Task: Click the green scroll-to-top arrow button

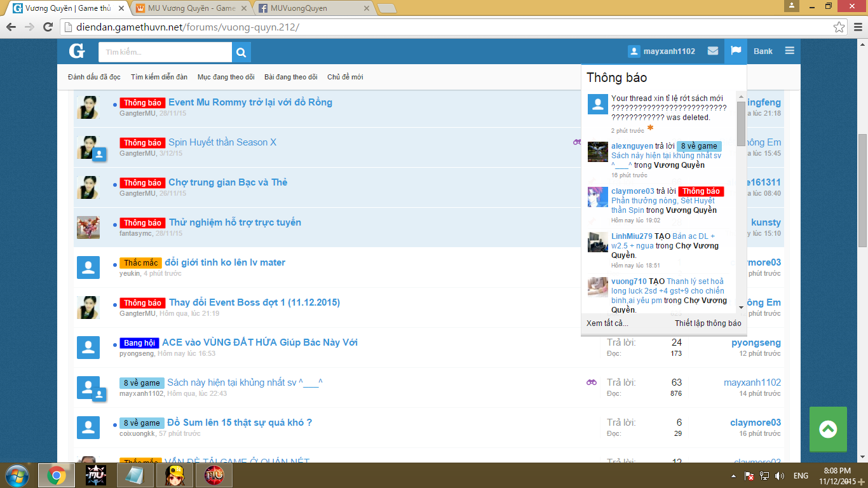Action: (x=828, y=430)
